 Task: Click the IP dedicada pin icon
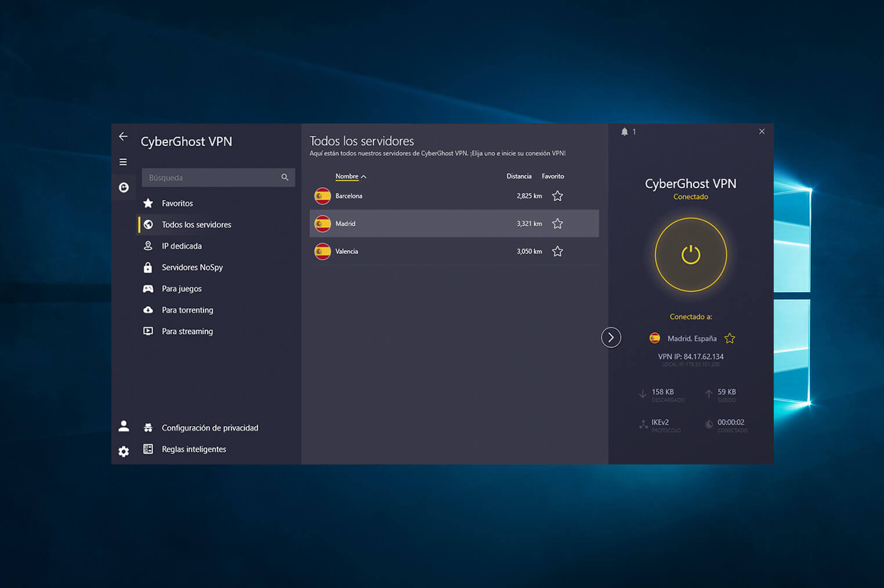[148, 246]
